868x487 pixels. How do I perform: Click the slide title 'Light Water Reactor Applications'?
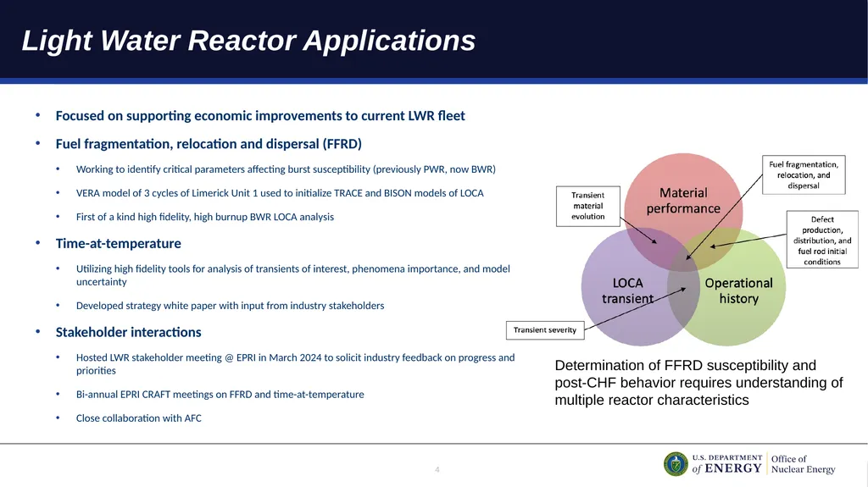point(248,41)
